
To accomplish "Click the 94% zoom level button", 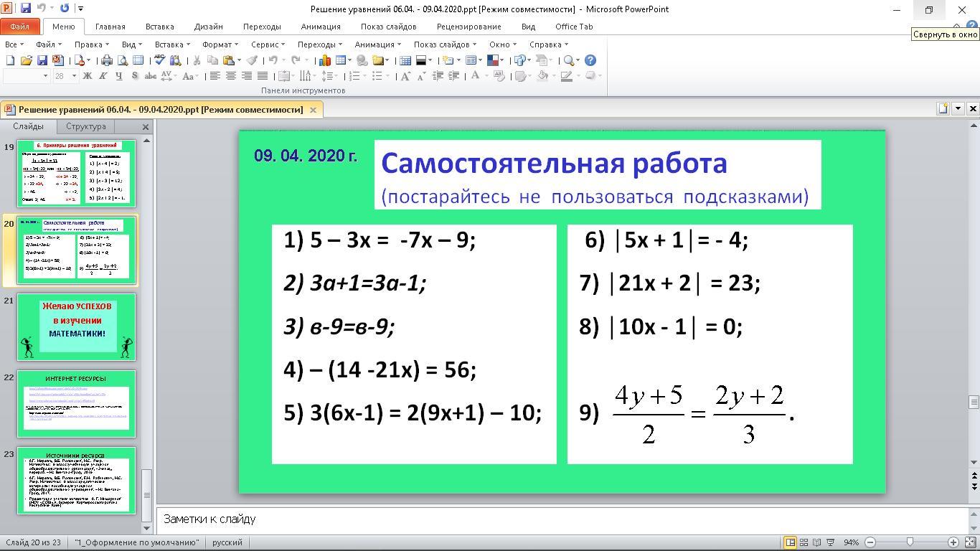I will click(x=851, y=542).
